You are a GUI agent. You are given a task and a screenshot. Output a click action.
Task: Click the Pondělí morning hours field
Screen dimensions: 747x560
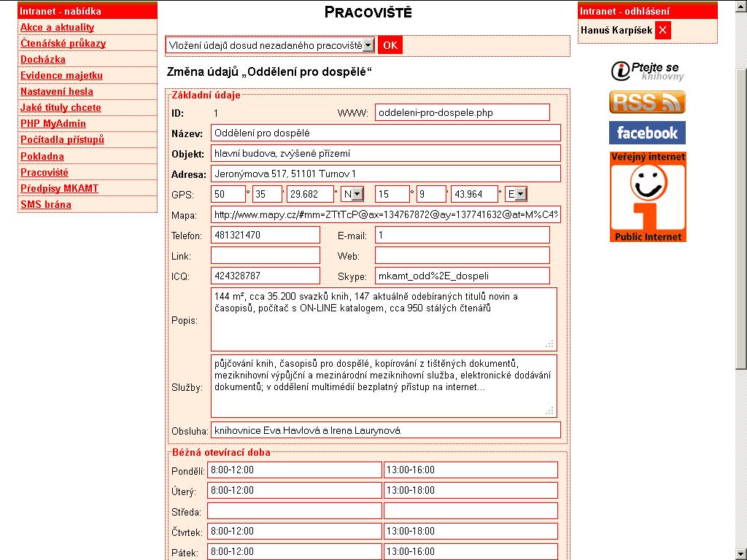(x=295, y=470)
